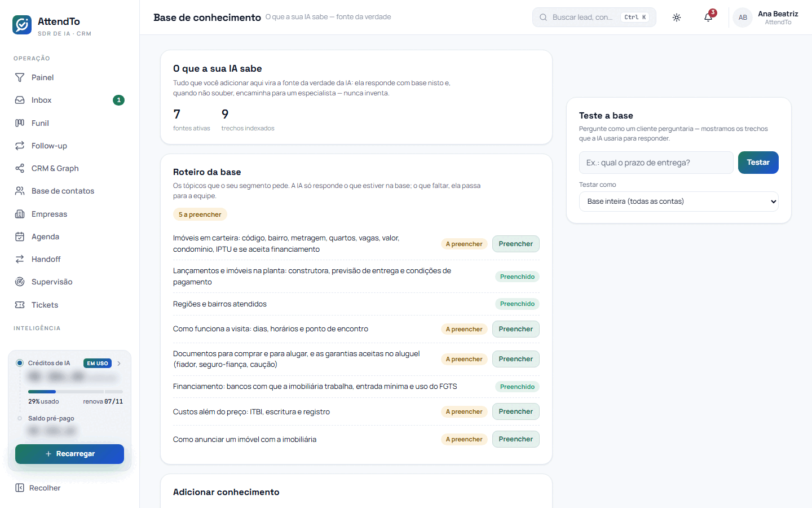Click the "5 a preencher" badge
The width and height of the screenshot is (812, 508).
click(200, 214)
